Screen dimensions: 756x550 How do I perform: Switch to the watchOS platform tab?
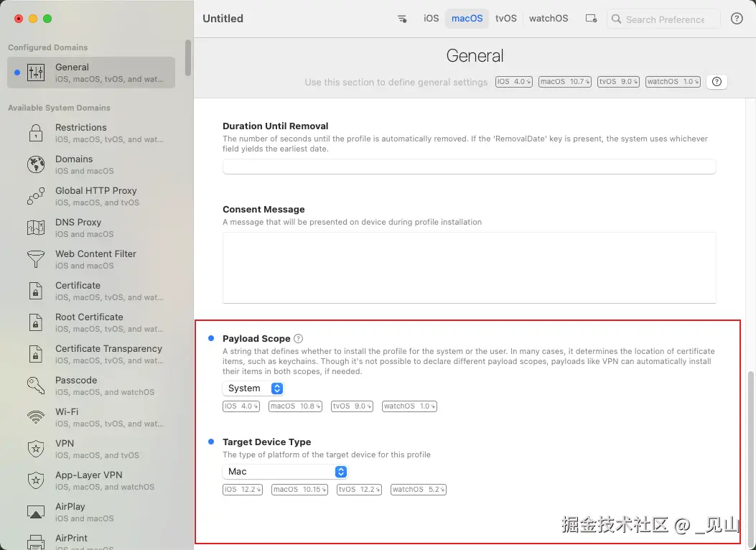[549, 19]
